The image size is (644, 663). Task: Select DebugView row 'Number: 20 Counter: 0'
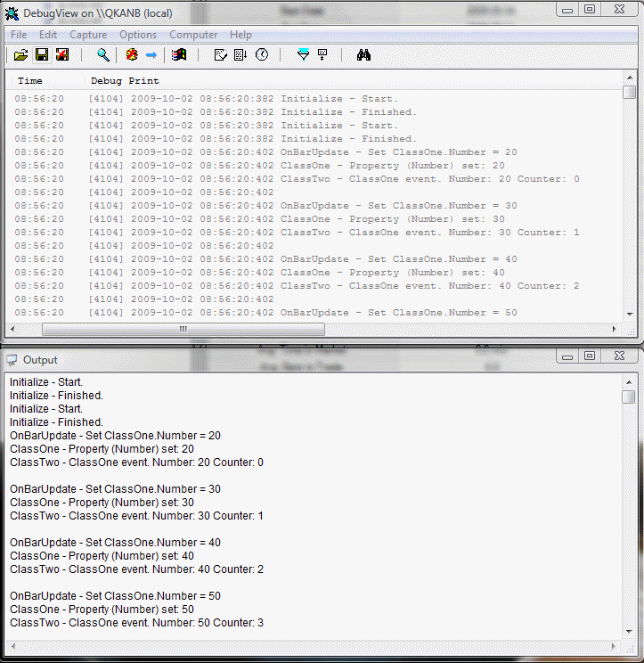(314, 179)
